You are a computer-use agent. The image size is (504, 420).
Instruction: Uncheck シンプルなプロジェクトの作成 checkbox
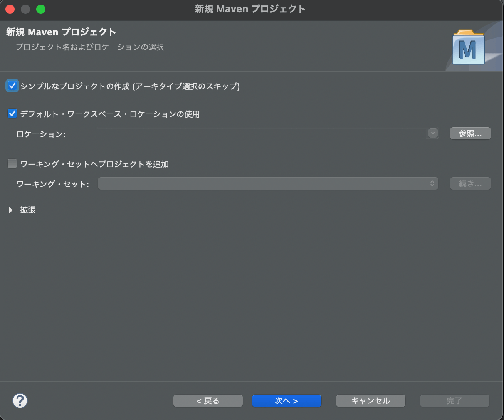[12, 86]
